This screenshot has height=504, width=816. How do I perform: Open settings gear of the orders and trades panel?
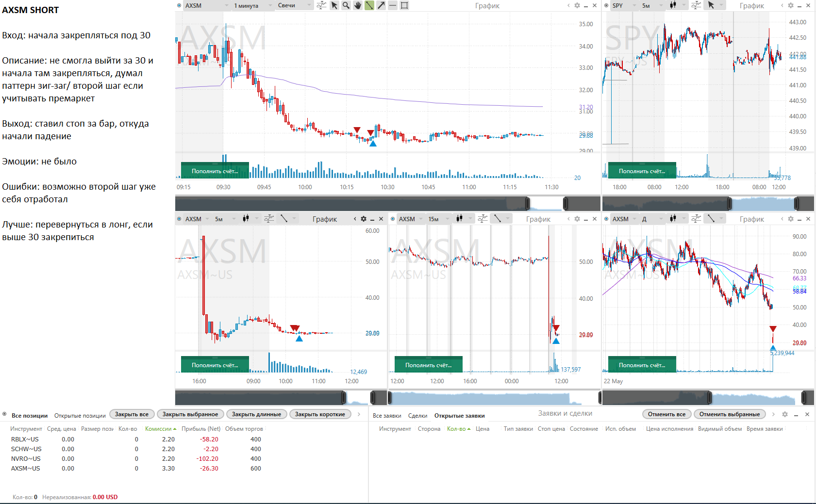click(785, 414)
